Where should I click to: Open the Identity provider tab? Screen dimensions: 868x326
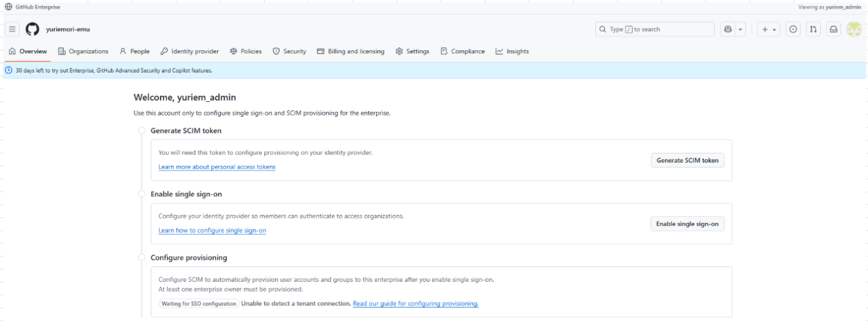pyautogui.click(x=190, y=52)
